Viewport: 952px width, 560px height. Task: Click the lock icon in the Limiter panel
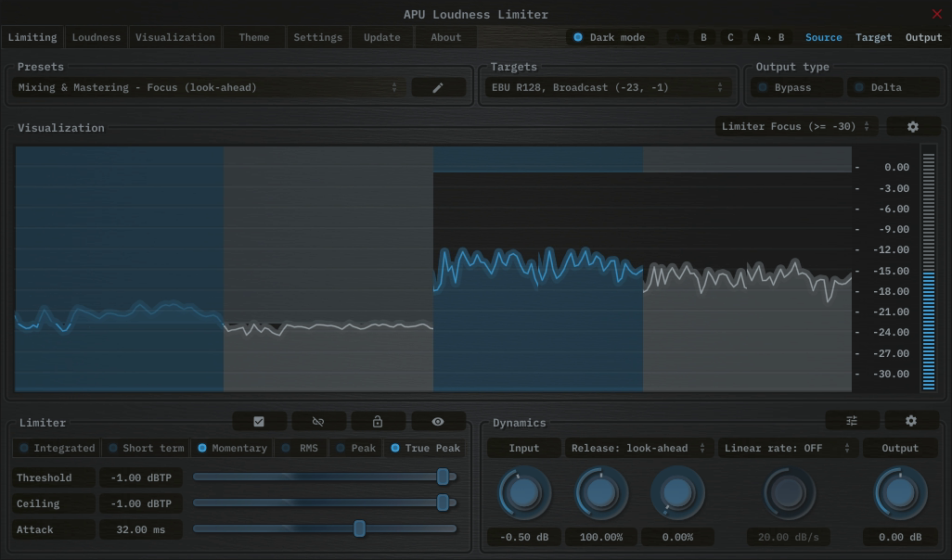(378, 421)
